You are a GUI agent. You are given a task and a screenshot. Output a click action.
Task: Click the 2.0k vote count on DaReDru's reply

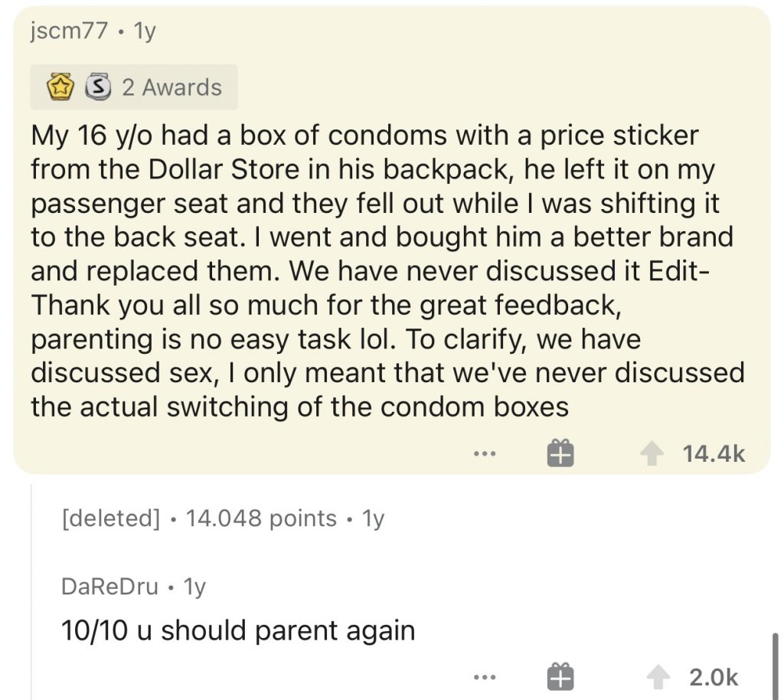click(x=714, y=678)
